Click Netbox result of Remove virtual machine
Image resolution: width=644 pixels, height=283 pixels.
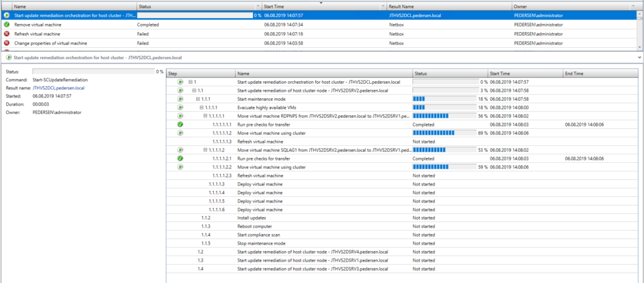(x=395, y=25)
